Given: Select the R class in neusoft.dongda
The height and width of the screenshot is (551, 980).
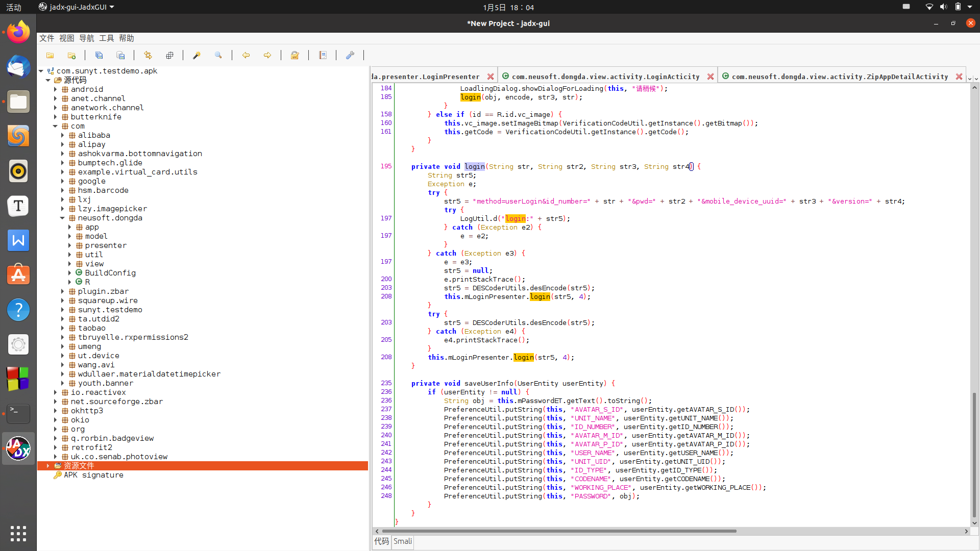Looking at the screenshot, I should (87, 282).
